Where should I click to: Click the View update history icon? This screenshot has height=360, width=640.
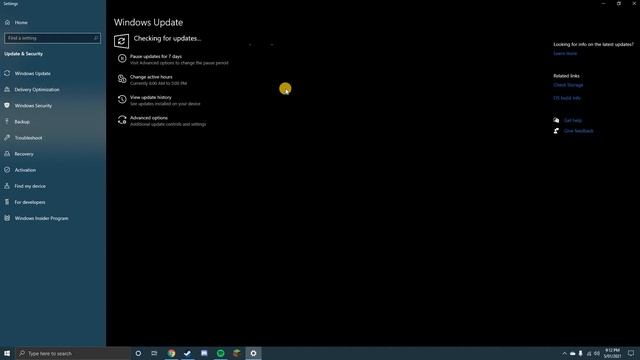(122, 100)
